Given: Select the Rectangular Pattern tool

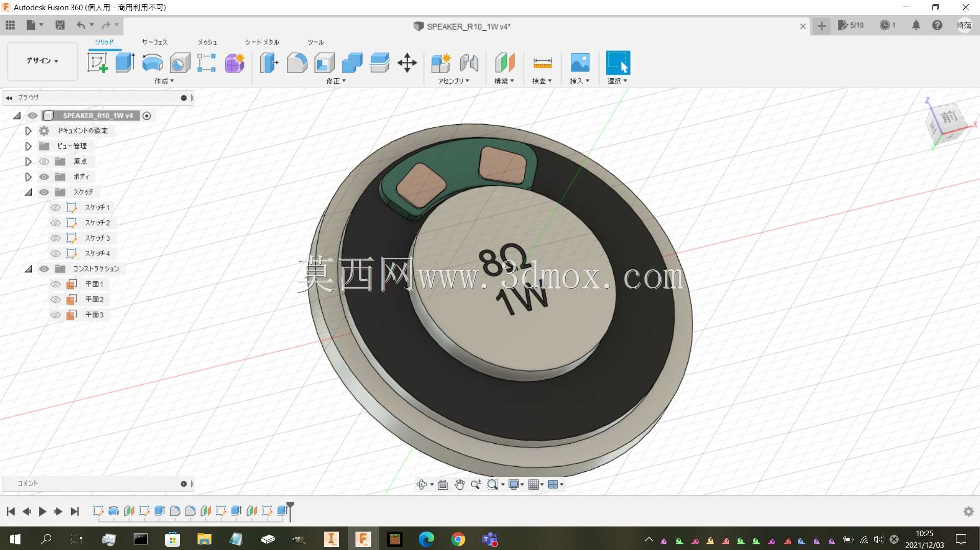Looking at the screenshot, I should [207, 63].
